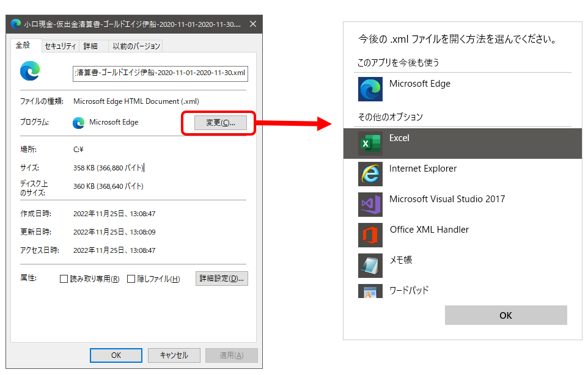
Task: Click the Excel icon in app list
Action: coord(370,144)
